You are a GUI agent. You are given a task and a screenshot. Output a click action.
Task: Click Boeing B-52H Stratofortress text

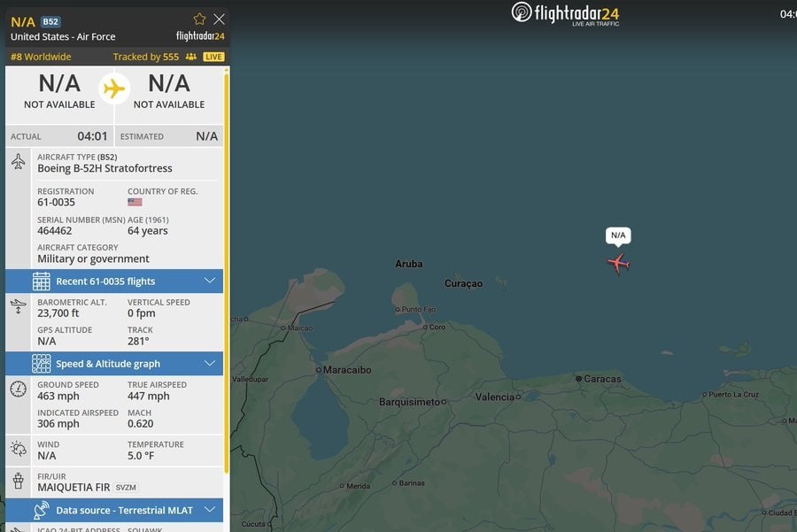coord(104,168)
